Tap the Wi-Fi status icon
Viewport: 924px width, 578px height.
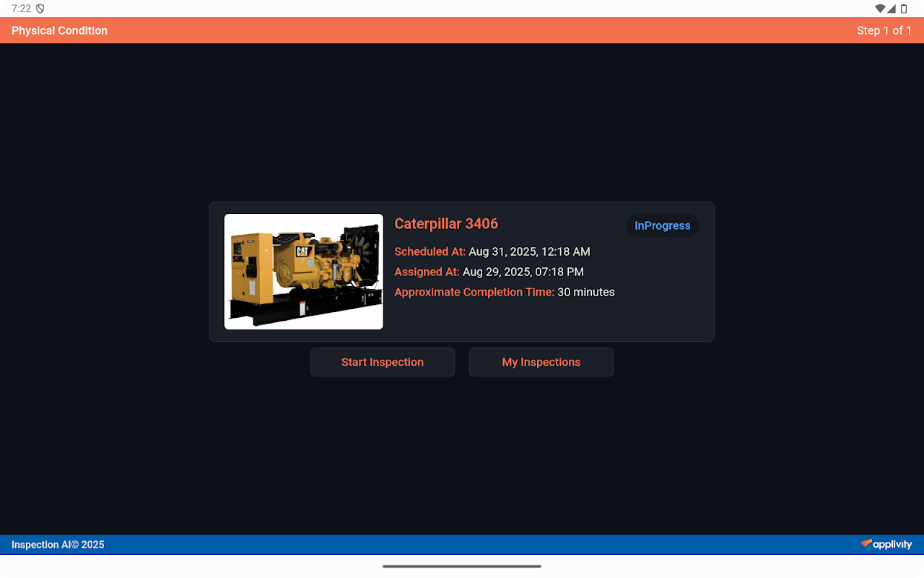[880, 9]
